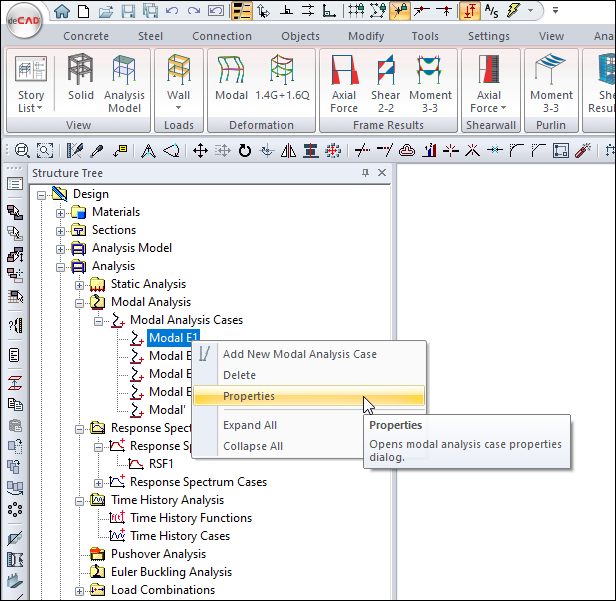Select Add New Modal Analysis Case
Screen dimensions: 616x601
coord(299,354)
